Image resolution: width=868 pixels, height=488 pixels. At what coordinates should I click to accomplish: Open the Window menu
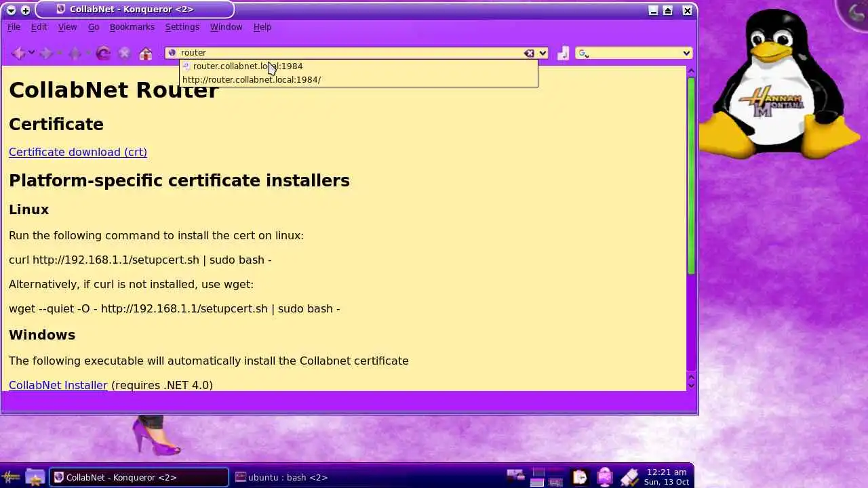tap(226, 26)
